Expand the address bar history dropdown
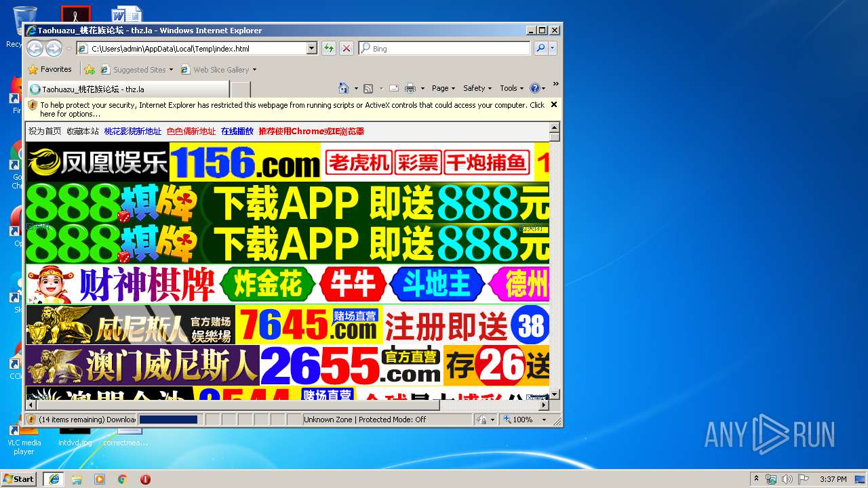 coord(312,49)
